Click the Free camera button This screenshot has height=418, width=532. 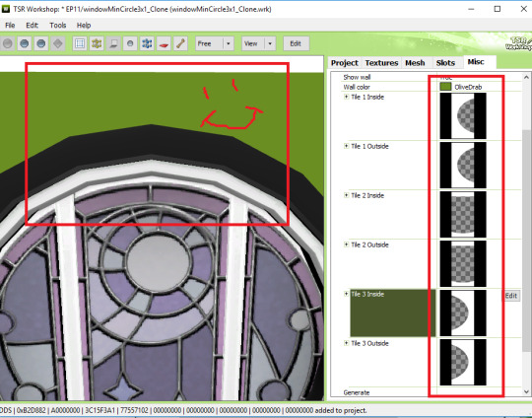209,43
